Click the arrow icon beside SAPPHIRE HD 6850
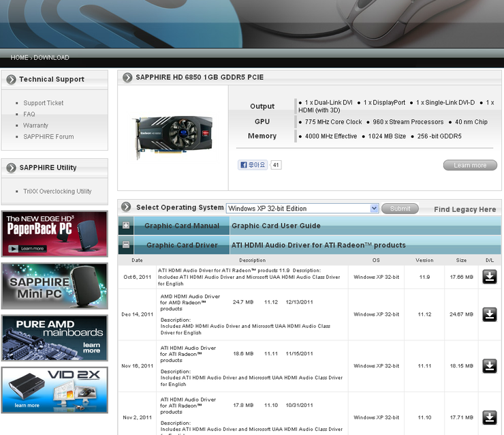The height and width of the screenshot is (435, 504). (127, 77)
